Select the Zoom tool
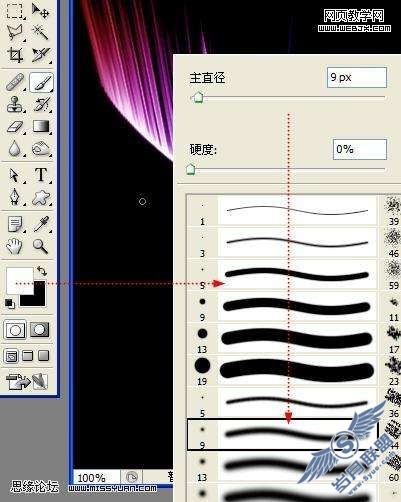This screenshot has width=401, height=502. 41,247
